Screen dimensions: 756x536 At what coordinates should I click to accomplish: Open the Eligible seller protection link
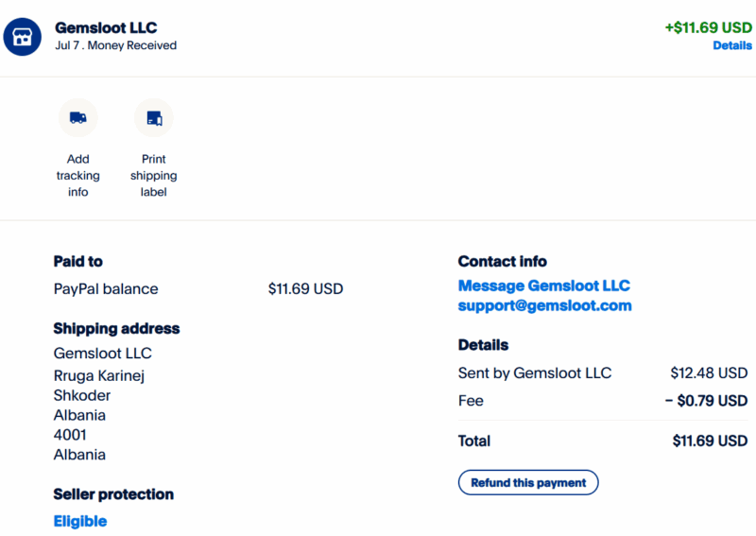click(x=80, y=521)
